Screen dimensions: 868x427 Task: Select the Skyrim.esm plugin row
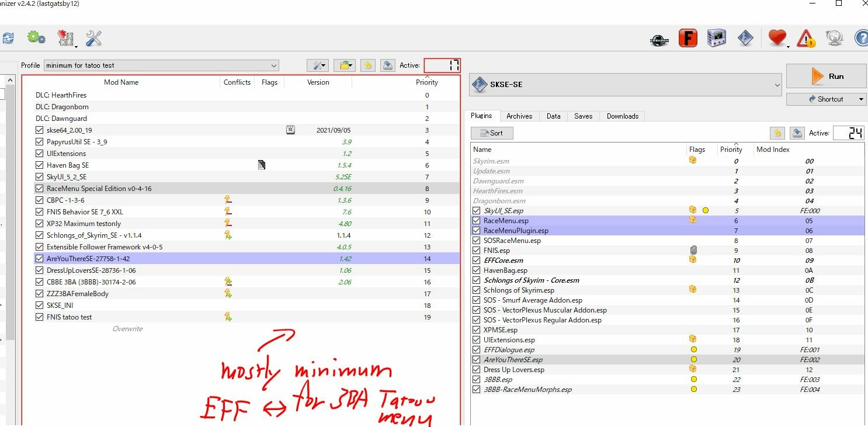[667, 161]
